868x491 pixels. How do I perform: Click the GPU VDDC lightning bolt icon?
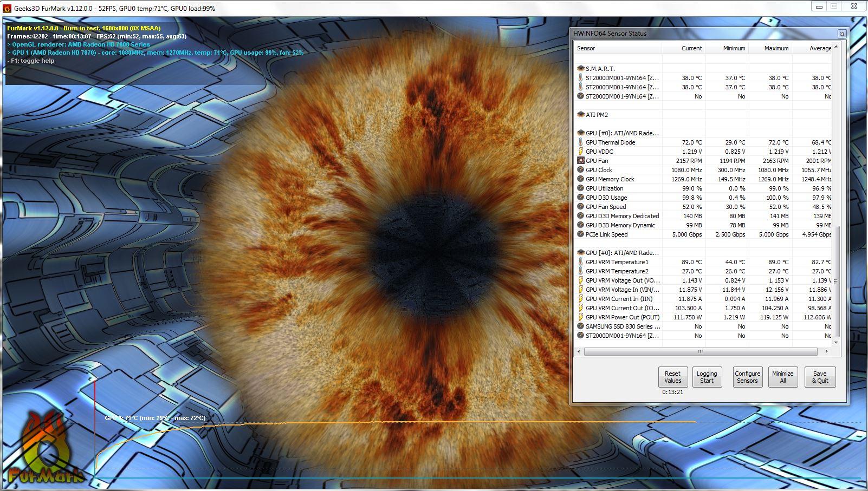(581, 152)
